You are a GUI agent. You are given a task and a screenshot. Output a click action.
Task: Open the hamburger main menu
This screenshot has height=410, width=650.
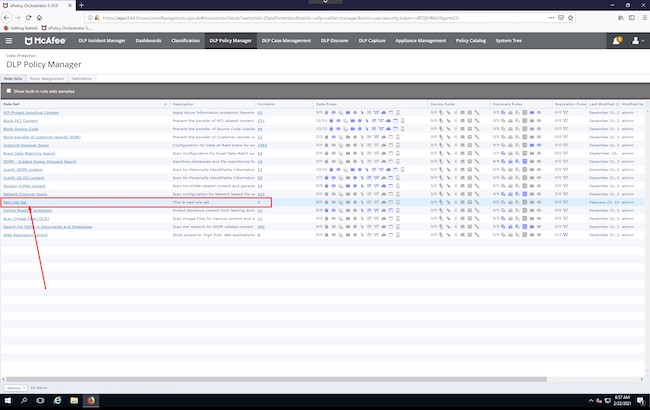9,41
